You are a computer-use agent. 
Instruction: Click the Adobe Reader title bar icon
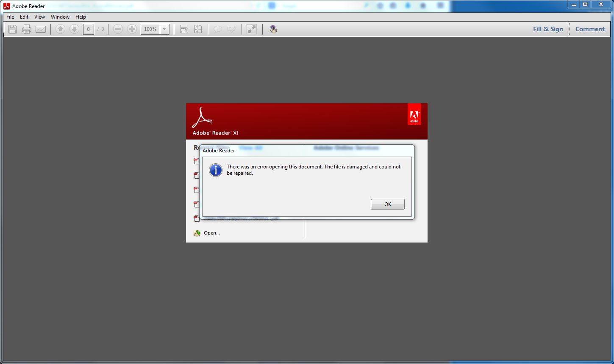tap(7, 6)
